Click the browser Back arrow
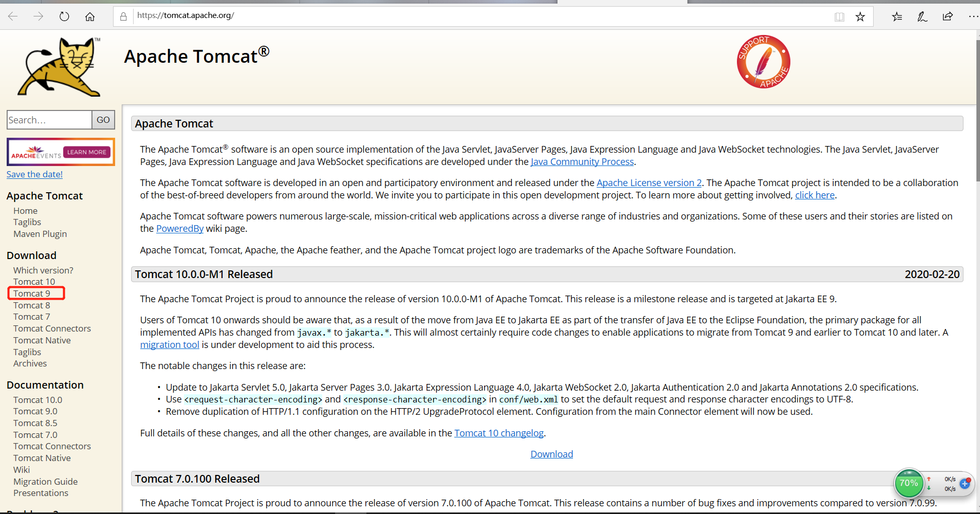The height and width of the screenshot is (514, 980). (13, 16)
